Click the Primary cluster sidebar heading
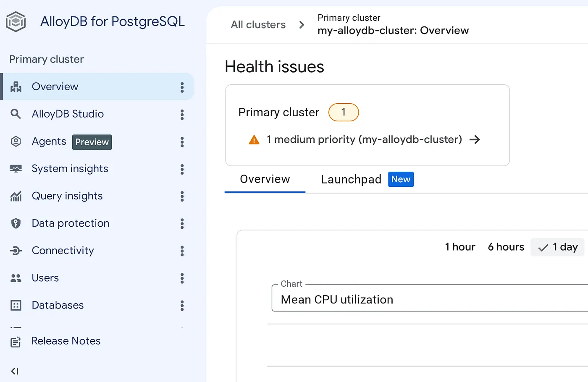This screenshot has width=588, height=382. (47, 59)
